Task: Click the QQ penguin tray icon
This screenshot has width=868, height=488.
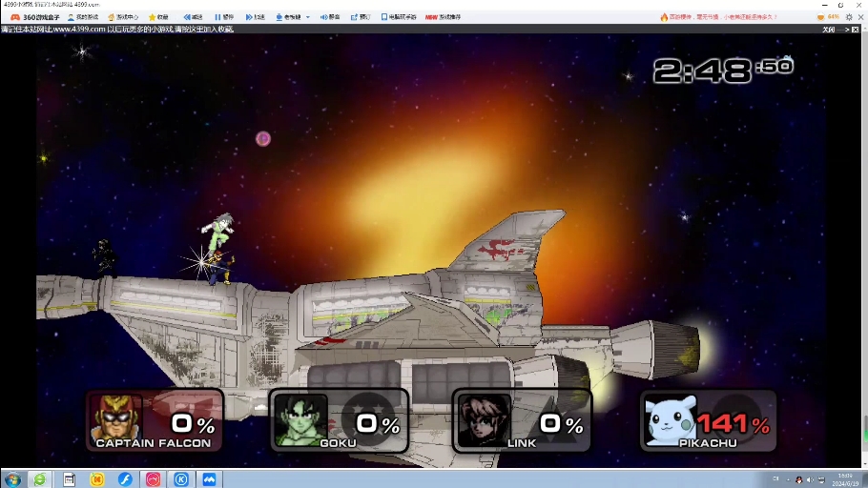Action: [798, 479]
